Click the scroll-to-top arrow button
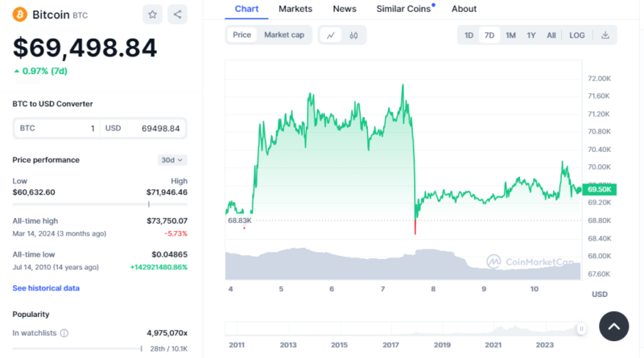 tap(613, 326)
